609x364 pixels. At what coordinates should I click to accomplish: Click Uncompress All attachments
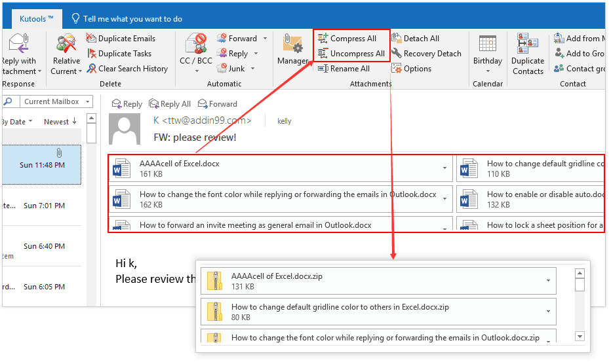pyautogui.click(x=351, y=53)
